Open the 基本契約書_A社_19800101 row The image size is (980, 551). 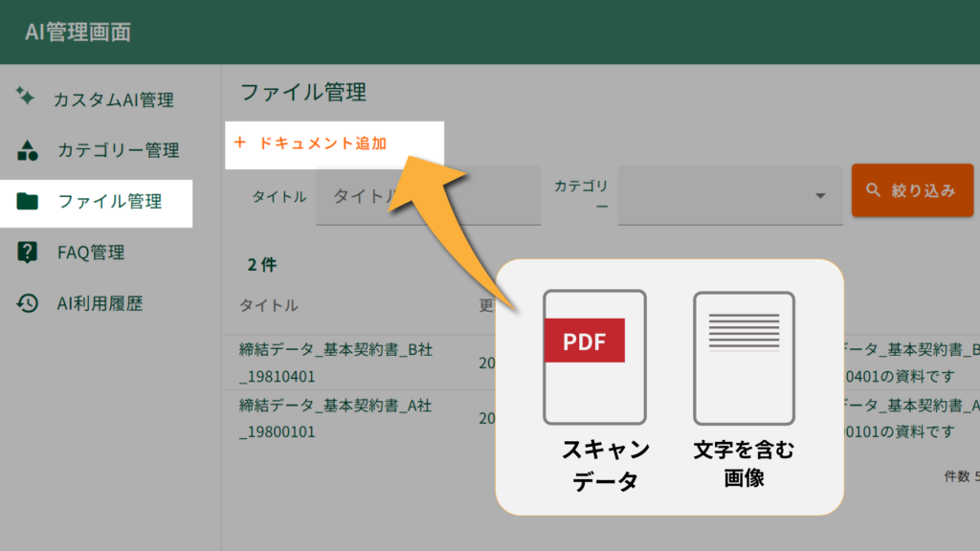335,418
